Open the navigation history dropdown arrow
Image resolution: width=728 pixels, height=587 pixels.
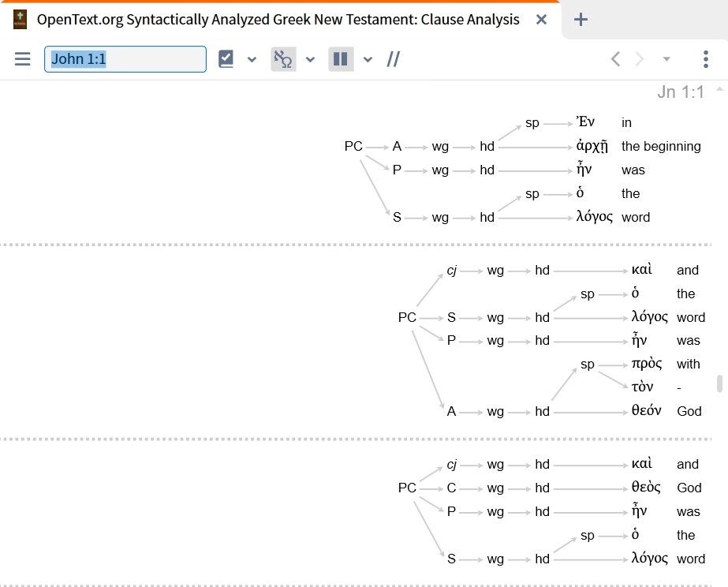(x=666, y=59)
